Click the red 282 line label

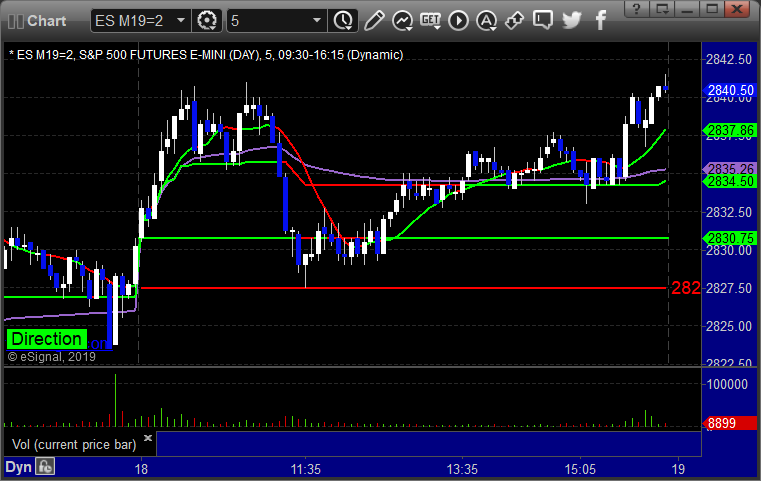click(686, 288)
